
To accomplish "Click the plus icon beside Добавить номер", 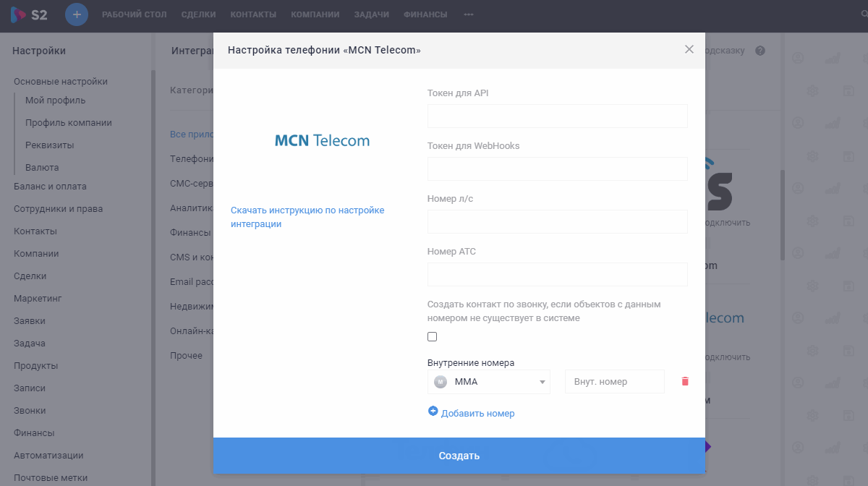I will point(433,412).
